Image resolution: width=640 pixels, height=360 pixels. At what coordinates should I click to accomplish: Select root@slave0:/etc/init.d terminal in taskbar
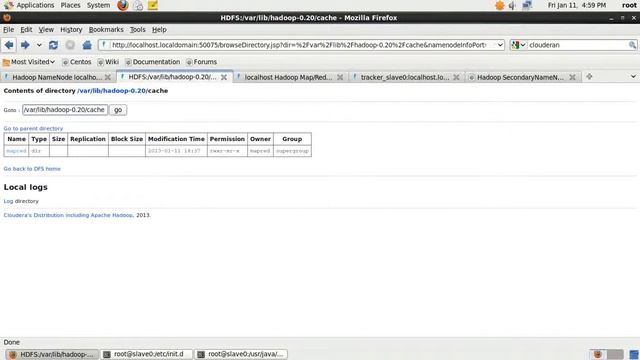(x=147, y=354)
